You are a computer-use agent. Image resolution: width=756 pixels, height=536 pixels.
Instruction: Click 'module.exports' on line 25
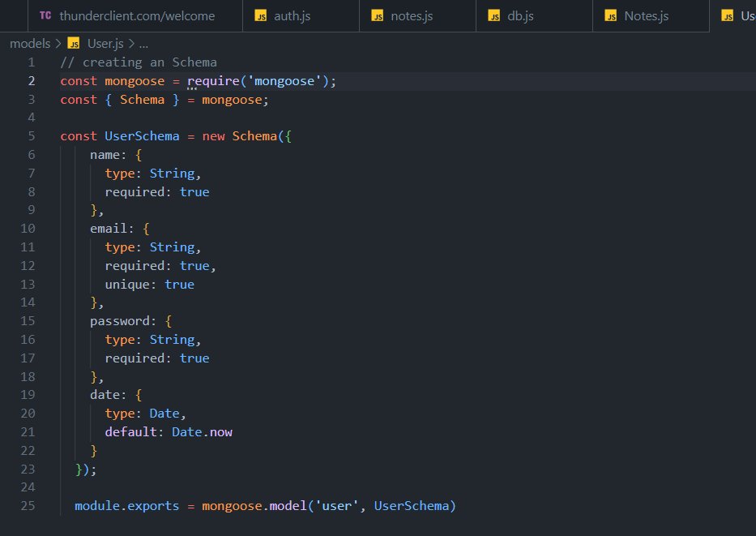coord(126,506)
